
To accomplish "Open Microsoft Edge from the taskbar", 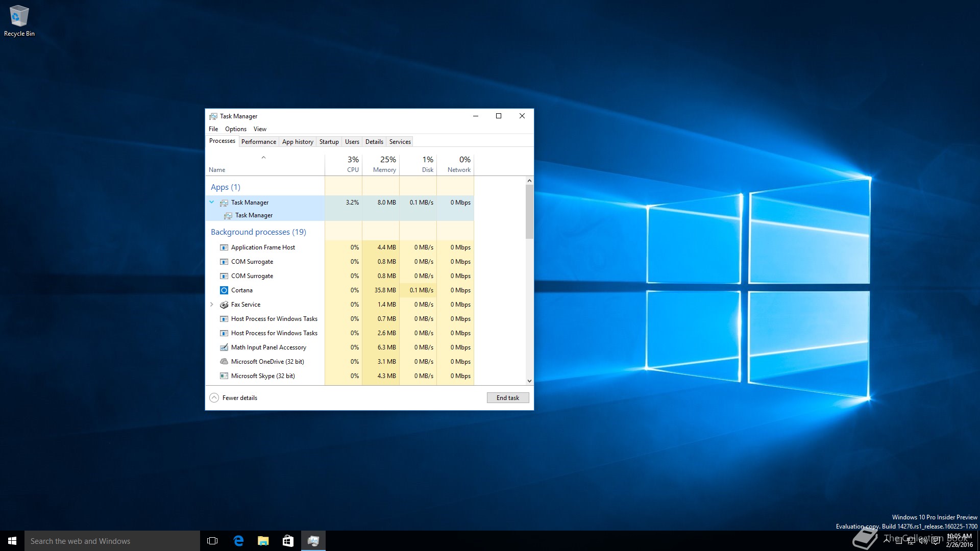I will click(x=238, y=541).
